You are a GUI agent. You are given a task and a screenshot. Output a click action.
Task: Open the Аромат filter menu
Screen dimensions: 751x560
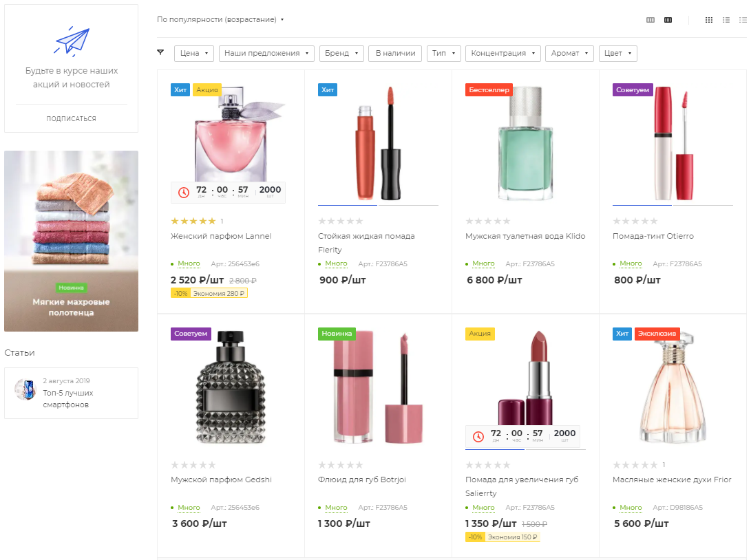click(x=569, y=53)
